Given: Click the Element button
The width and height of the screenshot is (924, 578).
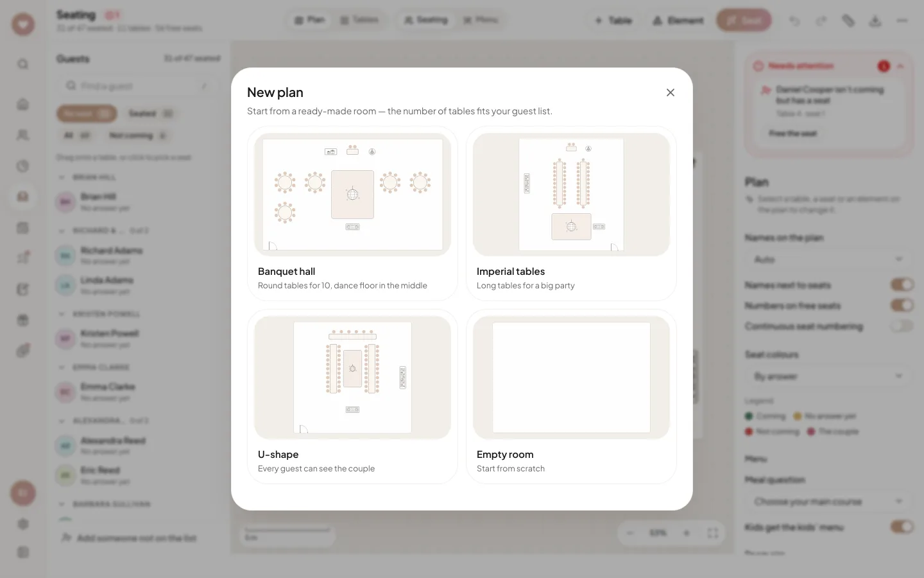Looking at the screenshot, I should 678,21.
